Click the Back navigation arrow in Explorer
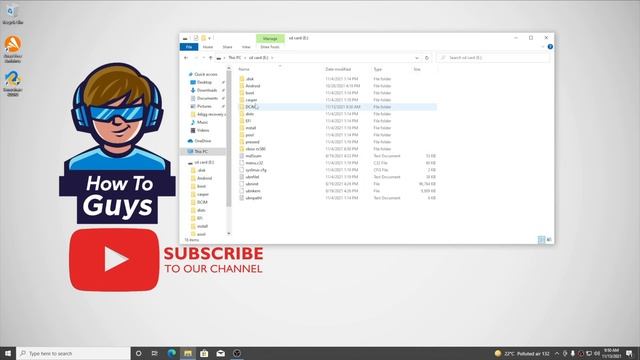This screenshot has height=360, width=640. 186,58
